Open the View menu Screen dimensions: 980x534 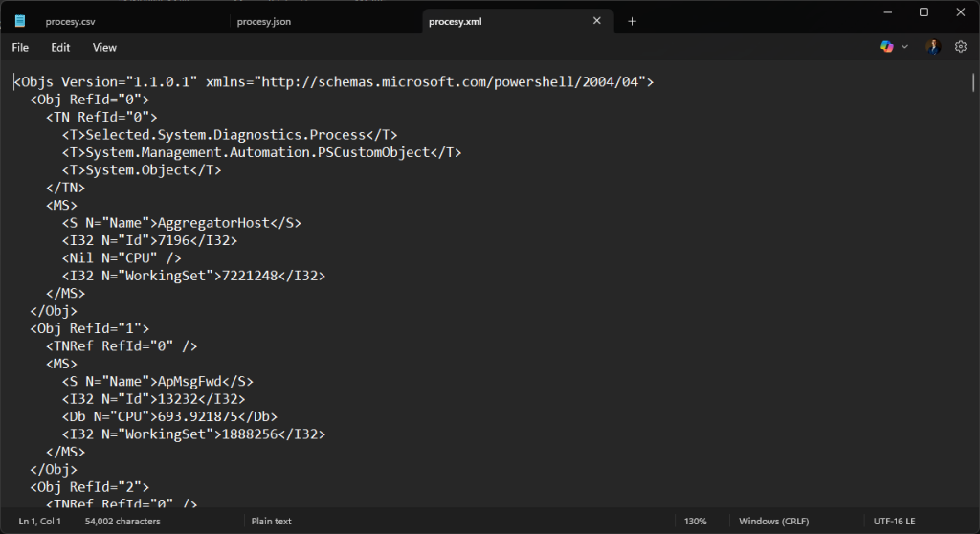tap(104, 48)
